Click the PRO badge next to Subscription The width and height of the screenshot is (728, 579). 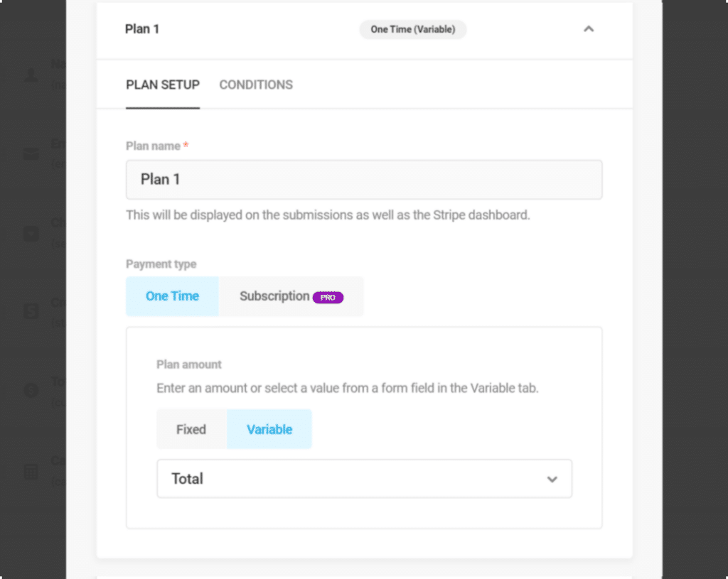click(x=328, y=297)
